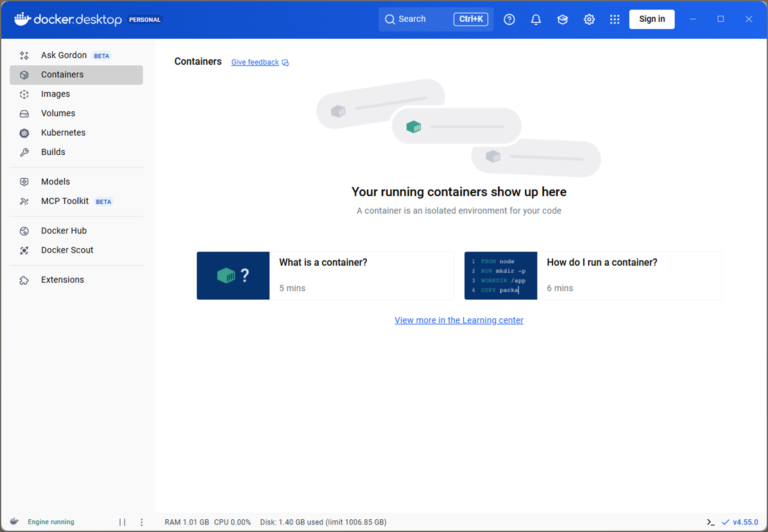Open the Builds section

(76, 152)
